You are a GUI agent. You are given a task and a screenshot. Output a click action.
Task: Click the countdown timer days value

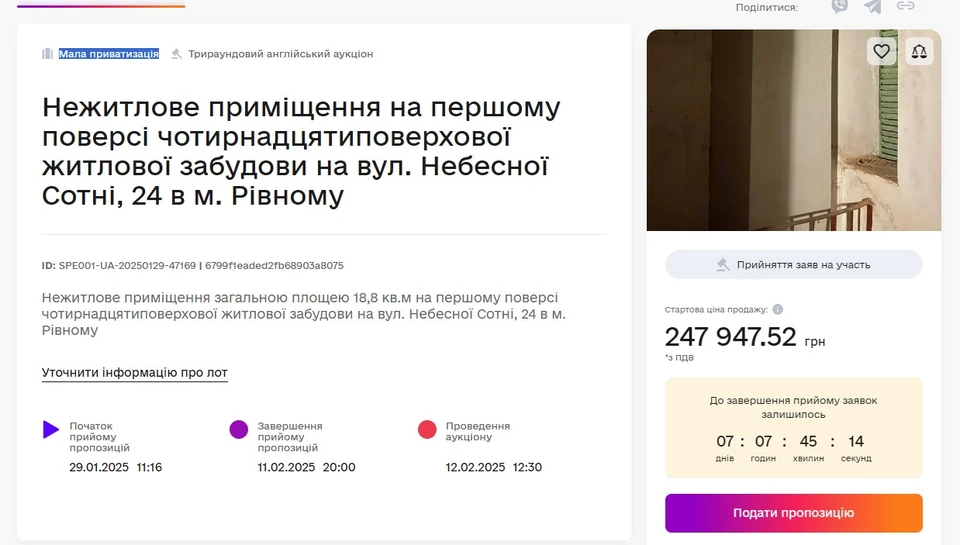tap(725, 442)
